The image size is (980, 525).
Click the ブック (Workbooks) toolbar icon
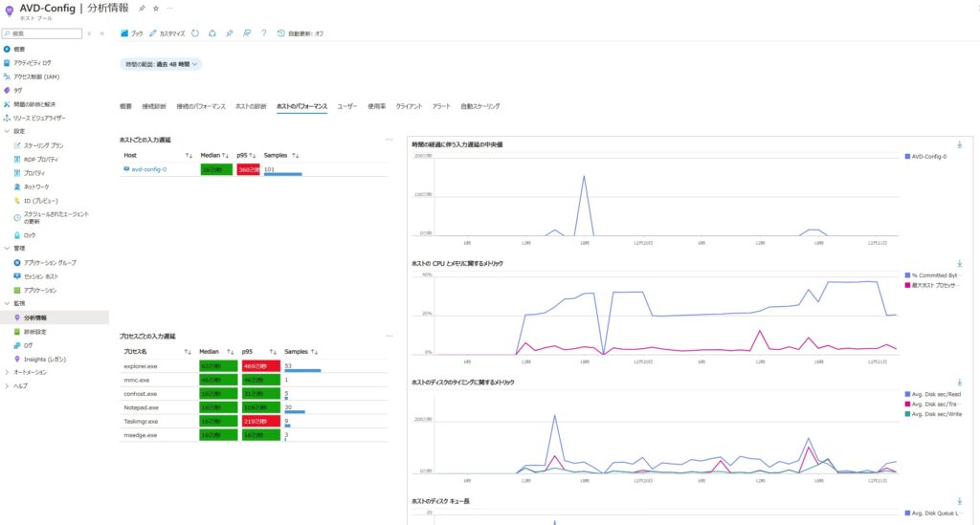coord(124,33)
